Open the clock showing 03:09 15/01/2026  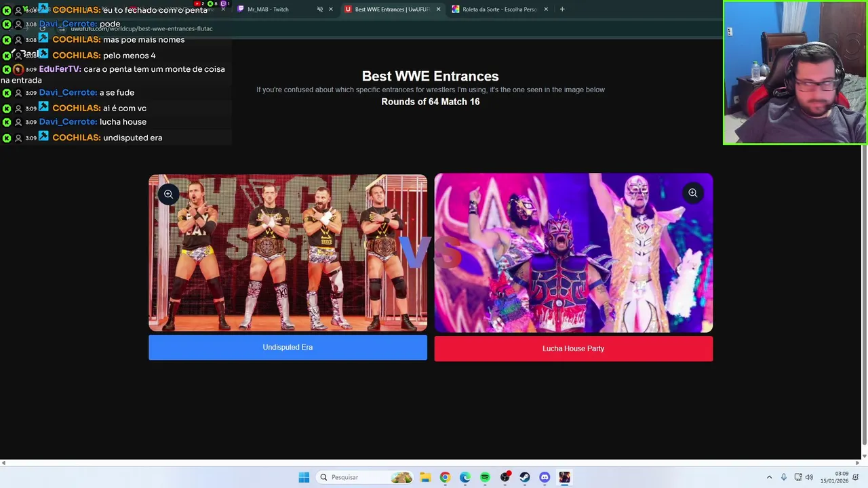click(x=834, y=477)
